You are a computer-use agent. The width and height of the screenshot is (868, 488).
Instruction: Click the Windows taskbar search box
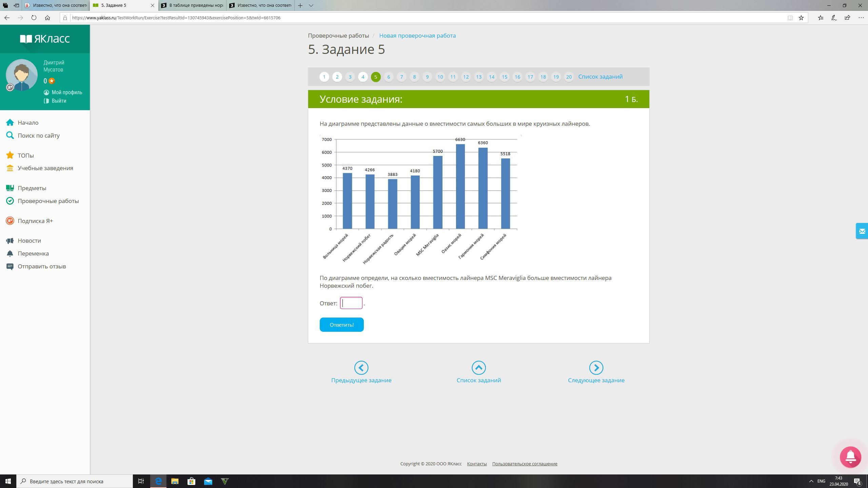click(x=75, y=481)
